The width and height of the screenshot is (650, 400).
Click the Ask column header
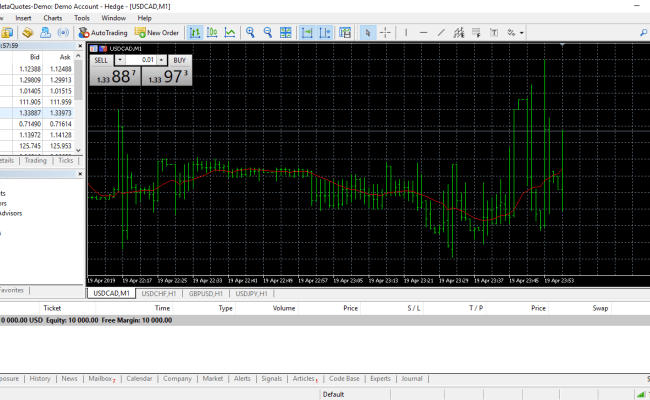(x=65, y=57)
